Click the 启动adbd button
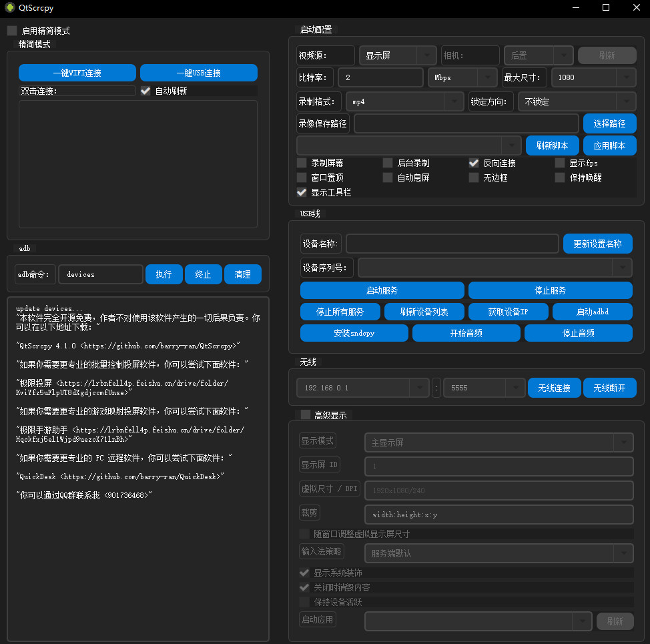 tap(593, 312)
